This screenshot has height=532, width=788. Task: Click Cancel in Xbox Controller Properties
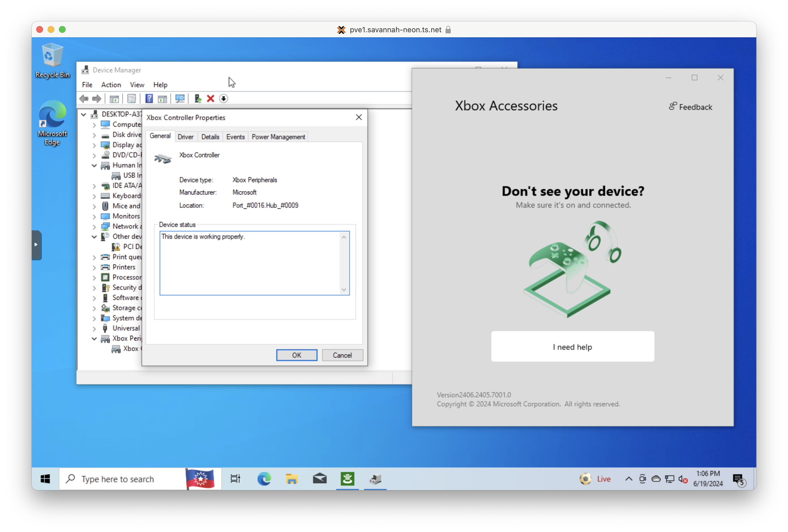(342, 355)
